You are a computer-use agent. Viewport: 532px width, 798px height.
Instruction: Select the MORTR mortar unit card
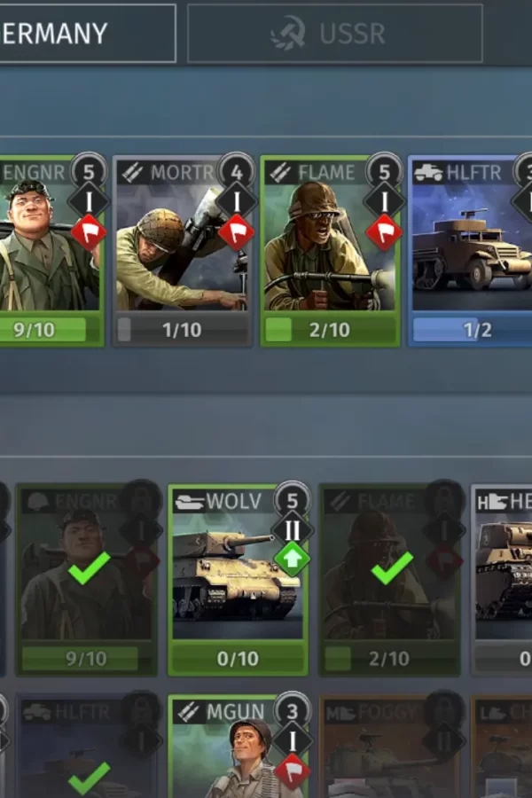pos(183,252)
